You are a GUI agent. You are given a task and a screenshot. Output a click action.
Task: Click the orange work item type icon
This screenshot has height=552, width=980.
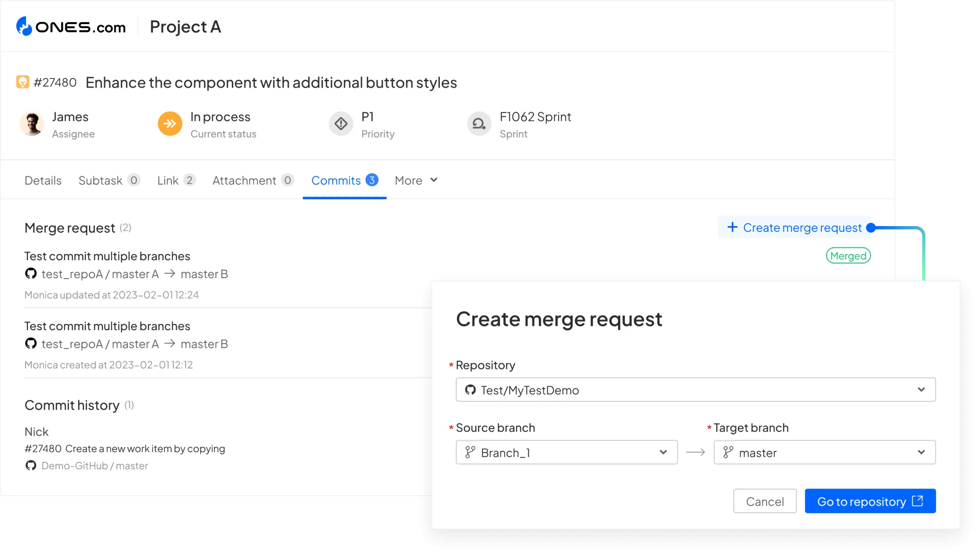22,82
